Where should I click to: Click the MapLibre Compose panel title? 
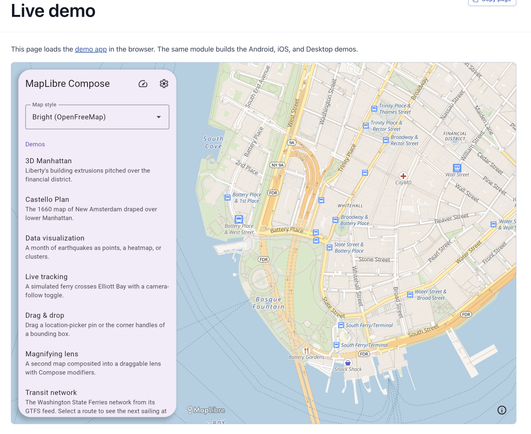(67, 84)
